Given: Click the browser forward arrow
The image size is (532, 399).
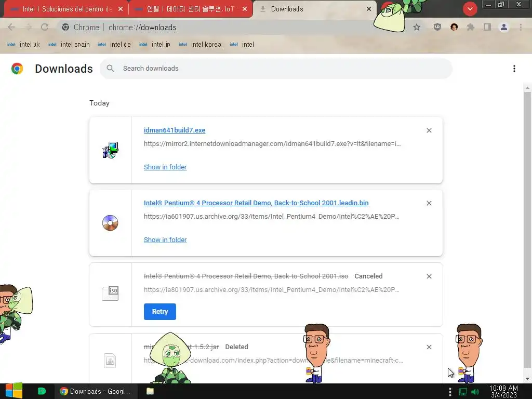Looking at the screenshot, I should pos(28,27).
